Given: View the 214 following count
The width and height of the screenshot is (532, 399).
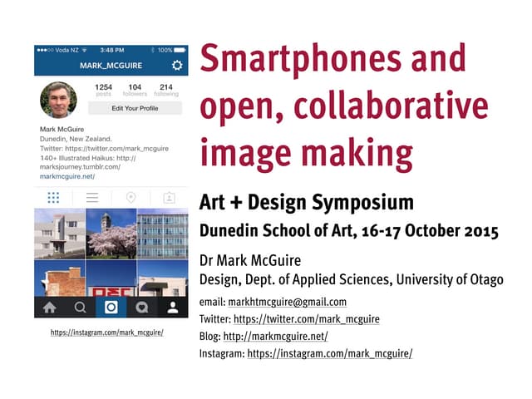Looking at the screenshot, I should click(x=166, y=90).
